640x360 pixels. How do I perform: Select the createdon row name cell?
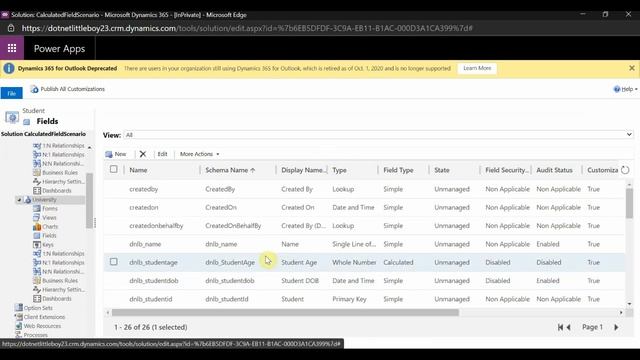[x=144, y=207]
